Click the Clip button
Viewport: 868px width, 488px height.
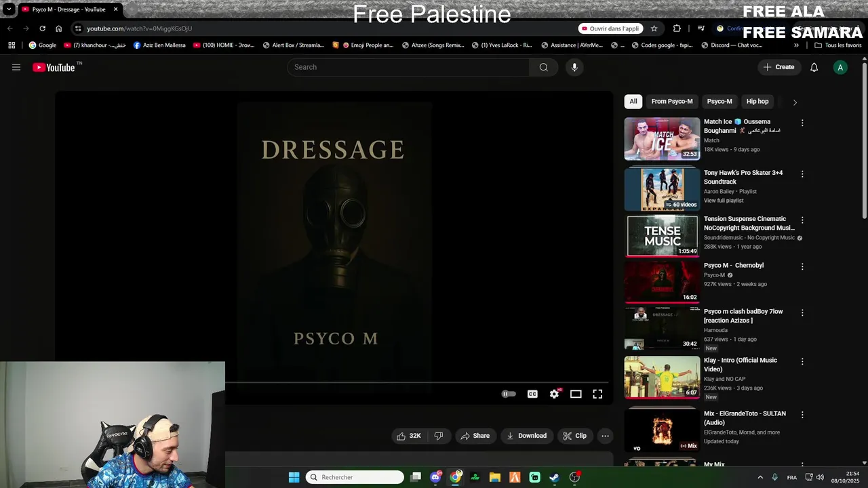(x=574, y=436)
